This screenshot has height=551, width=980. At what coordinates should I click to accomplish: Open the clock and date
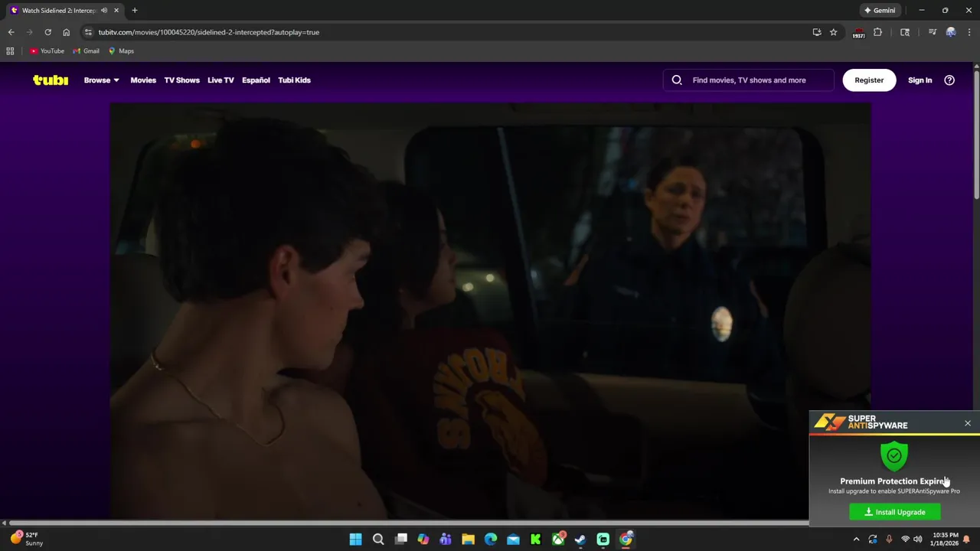pyautogui.click(x=945, y=540)
